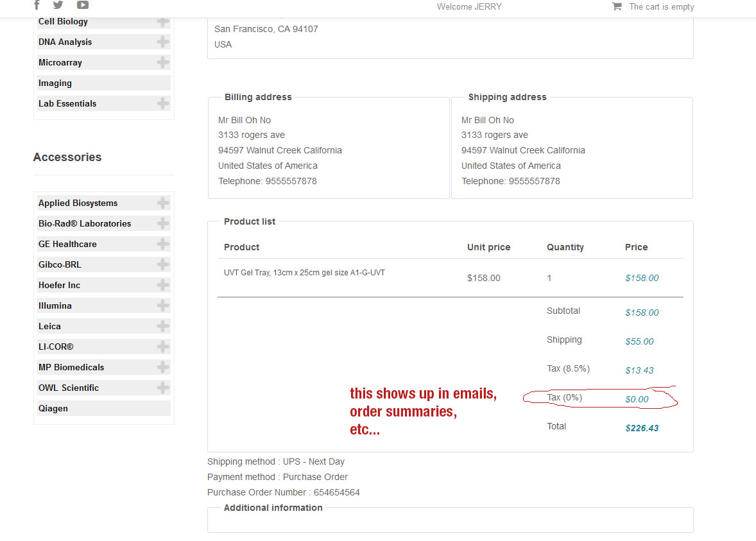756x541 pixels.
Task: Expand the Lab Essentials category plus
Action: (163, 104)
